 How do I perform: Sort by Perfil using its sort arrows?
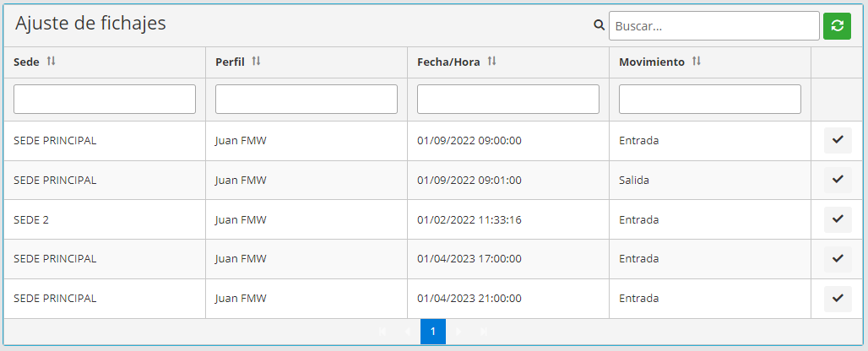pos(256,62)
